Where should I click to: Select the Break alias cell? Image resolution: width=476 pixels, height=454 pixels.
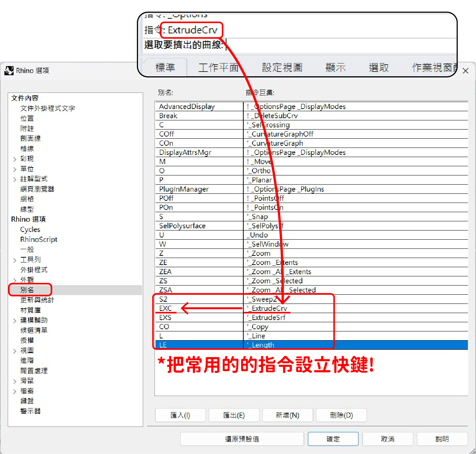coord(199,116)
